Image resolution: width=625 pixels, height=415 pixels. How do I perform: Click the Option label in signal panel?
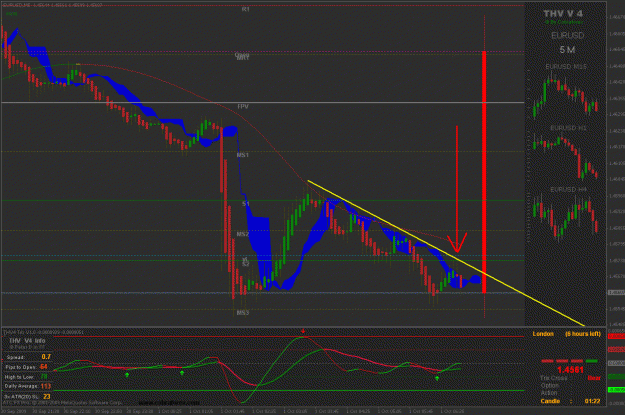(x=550, y=385)
